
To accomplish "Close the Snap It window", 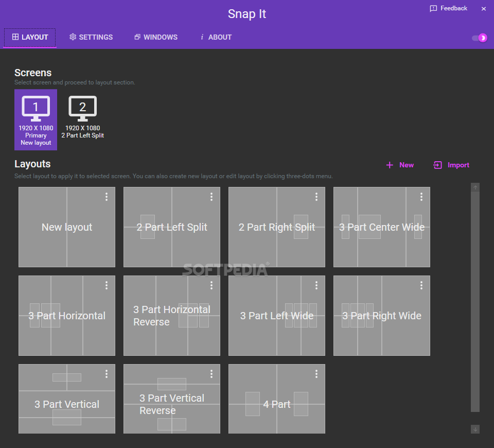I will pos(484,9).
